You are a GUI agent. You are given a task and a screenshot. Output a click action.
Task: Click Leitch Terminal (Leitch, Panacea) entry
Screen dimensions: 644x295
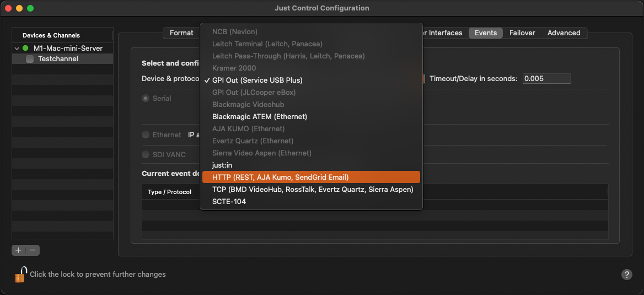[x=312, y=44]
